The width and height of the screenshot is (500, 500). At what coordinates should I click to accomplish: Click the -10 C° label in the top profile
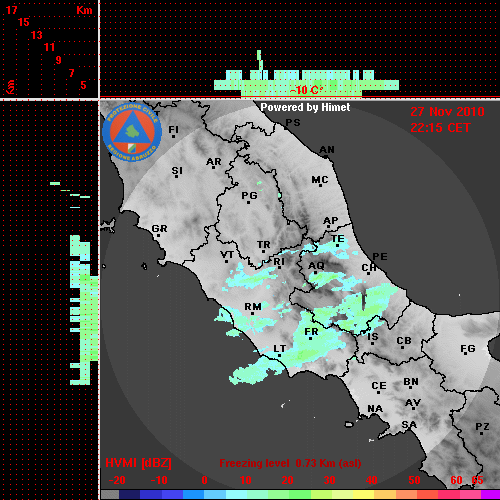pyautogui.click(x=306, y=90)
